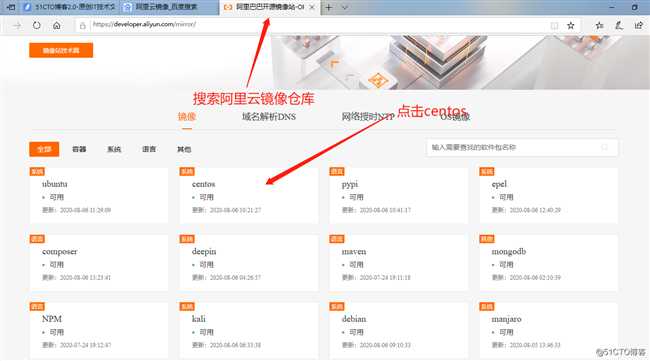650x361 pixels.
Task: Open the manjaro mirror card
Action: tap(548, 330)
